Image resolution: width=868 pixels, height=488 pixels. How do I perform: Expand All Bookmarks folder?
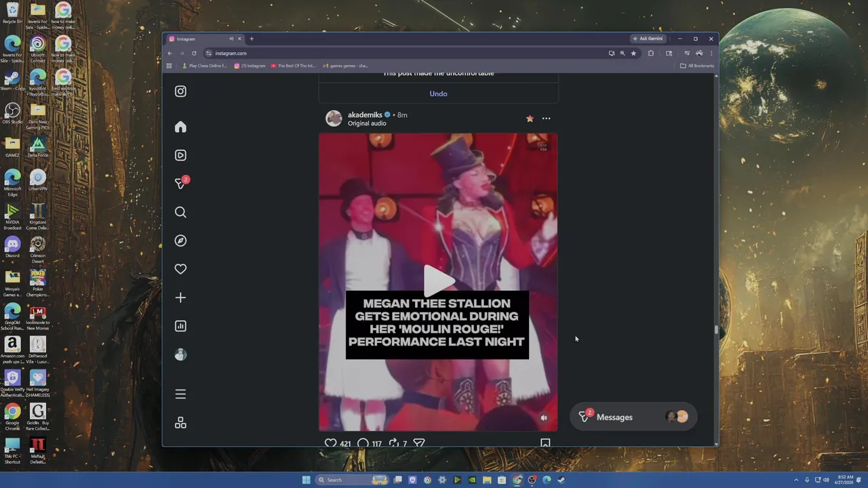click(x=697, y=66)
